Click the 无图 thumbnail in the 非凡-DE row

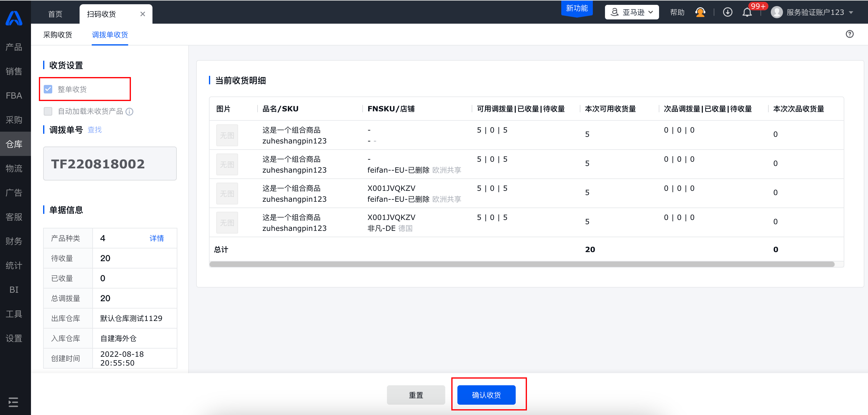227,222
